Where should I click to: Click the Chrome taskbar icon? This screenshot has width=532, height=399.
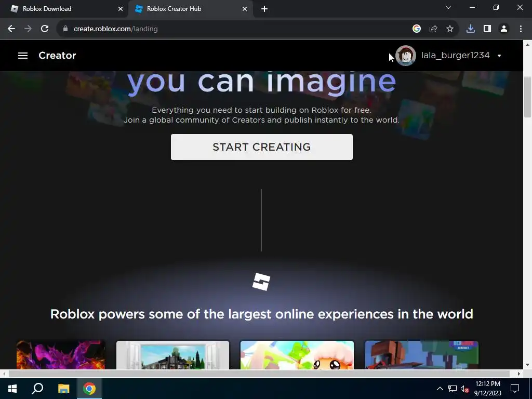89,389
